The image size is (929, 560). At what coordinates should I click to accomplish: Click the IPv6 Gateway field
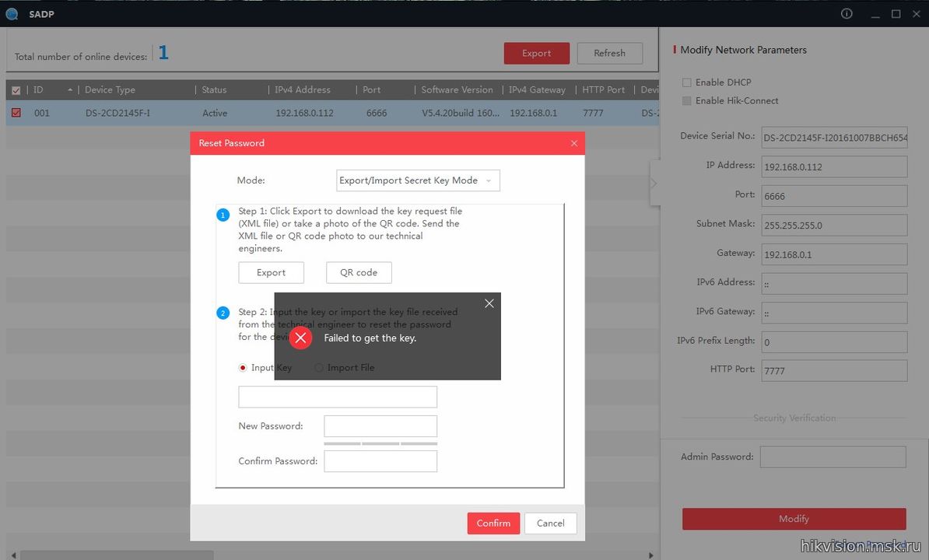coord(834,313)
